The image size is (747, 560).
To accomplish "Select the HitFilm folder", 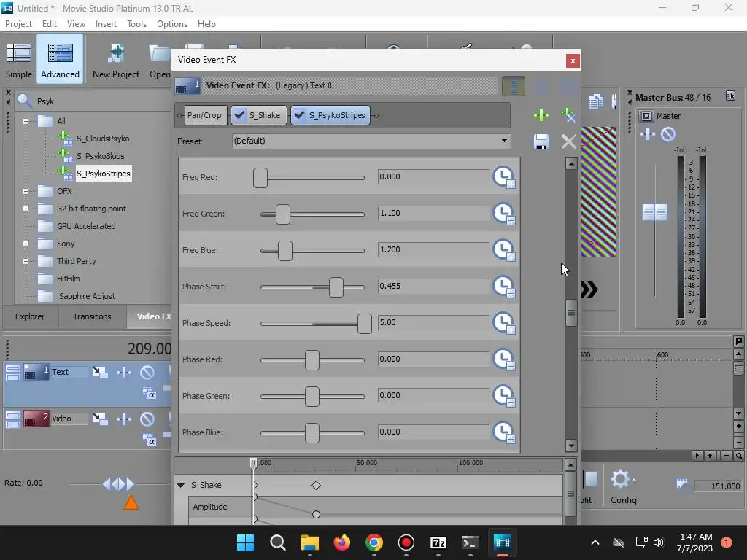I will (x=68, y=279).
